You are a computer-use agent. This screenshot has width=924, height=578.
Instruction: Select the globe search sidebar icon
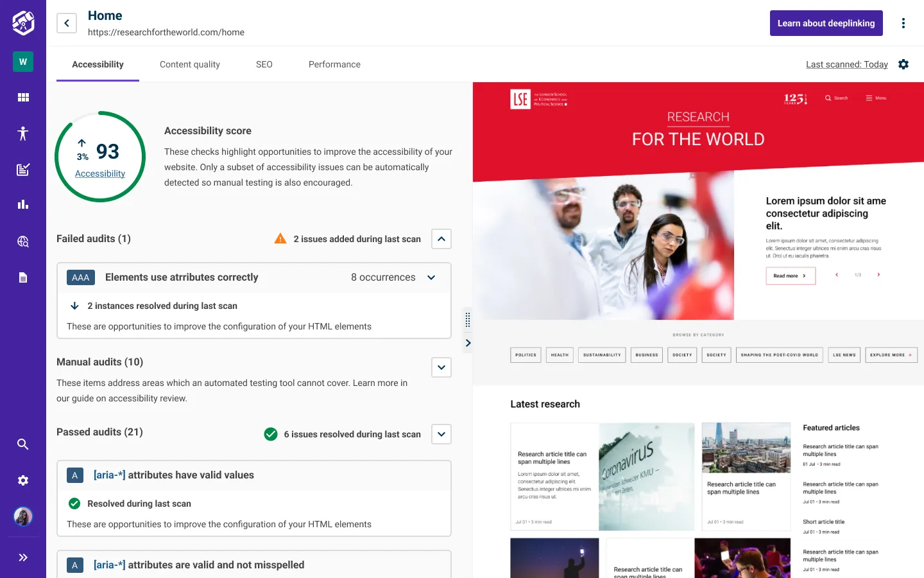[x=22, y=241]
